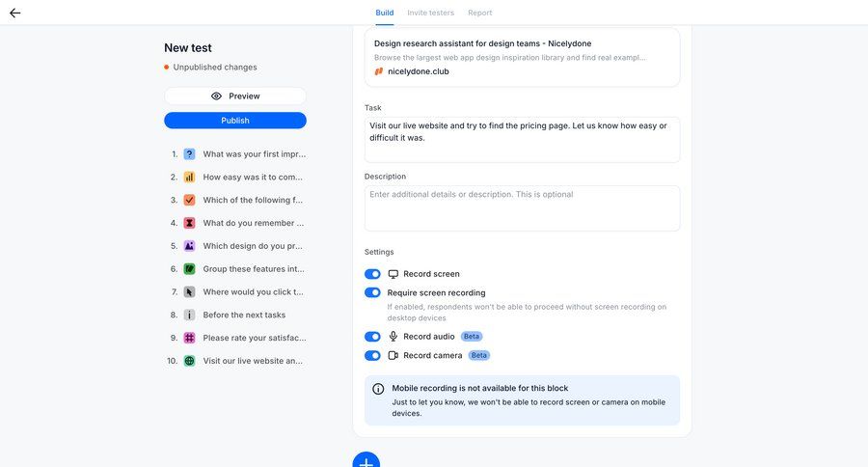Open the nicelydone.club website link card
The height and width of the screenshot is (467, 868).
click(x=522, y=56)
